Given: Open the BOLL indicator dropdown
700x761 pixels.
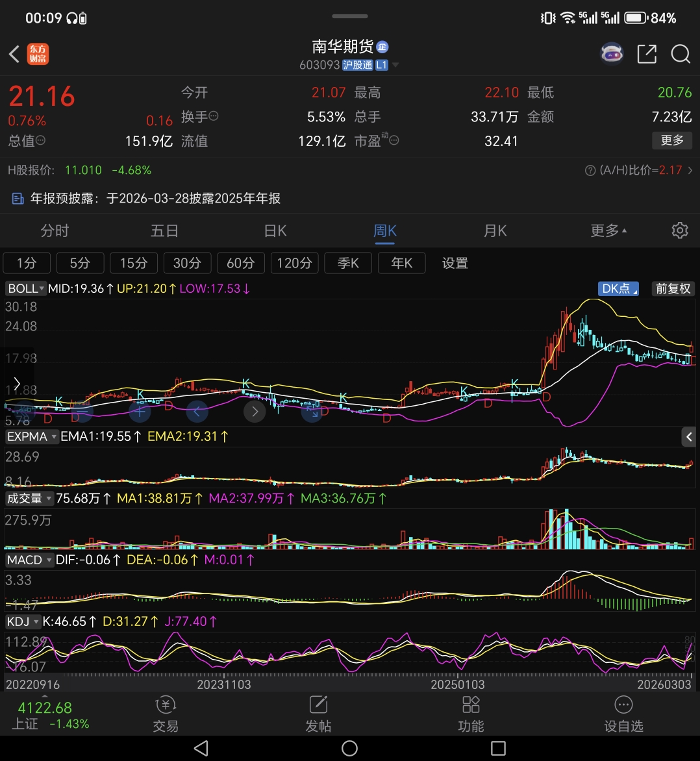Looking at the screenshot, I should pos(26,288).
